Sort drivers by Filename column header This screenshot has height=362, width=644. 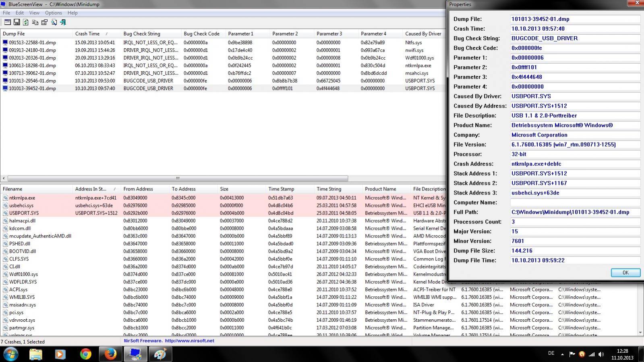[x=37, y=189]
